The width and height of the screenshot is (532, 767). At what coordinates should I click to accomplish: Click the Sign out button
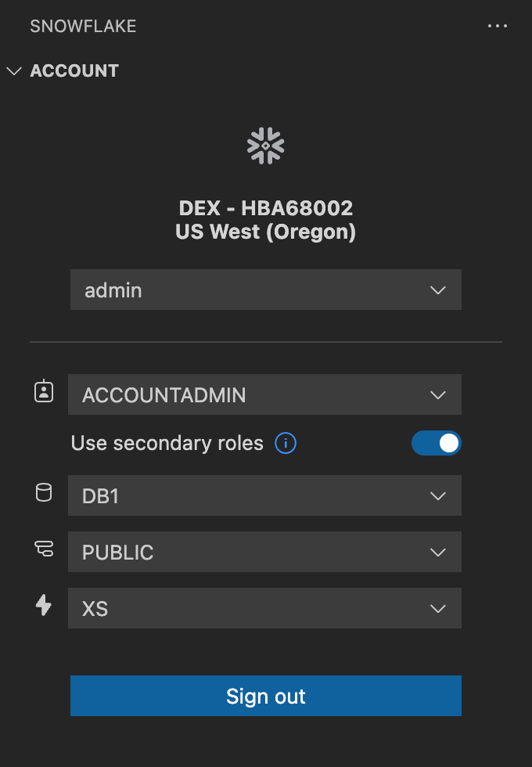click(265, 696)
